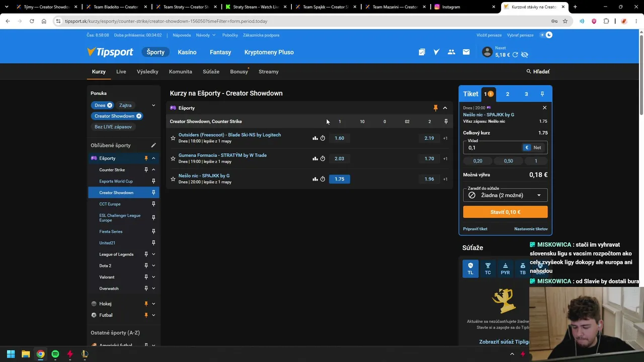Open the stopwatch icon for Gumena Formacia match
Viewport: 644px width, 362px height.
click(323, 158)
